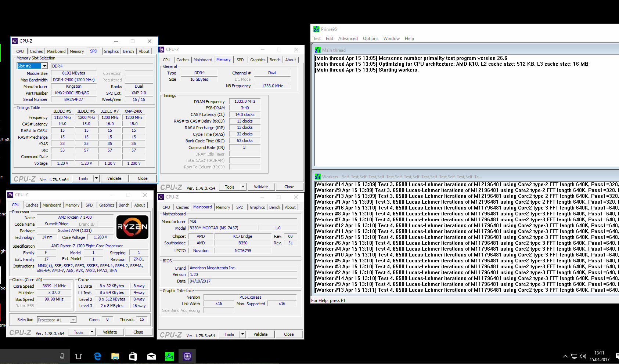Click the CPU-Z SPD window title icon
Screen dimensions: 619x364
15,41
